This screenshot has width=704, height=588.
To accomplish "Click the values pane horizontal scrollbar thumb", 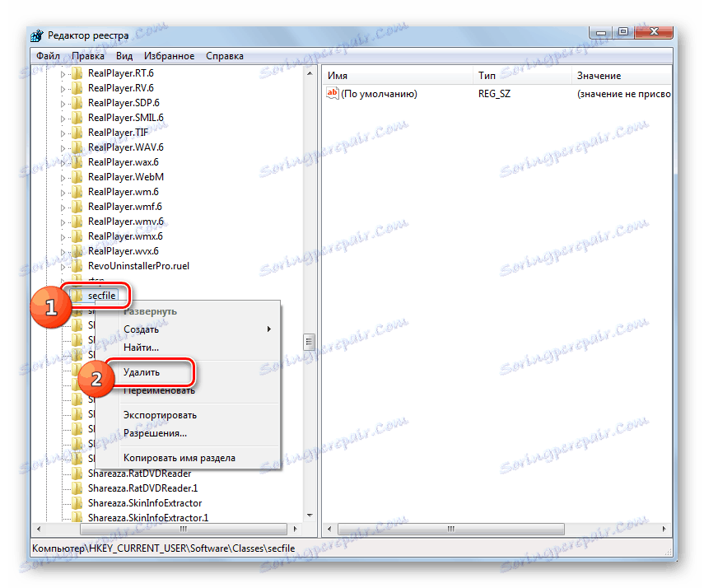I will click(x=450, y=530).
